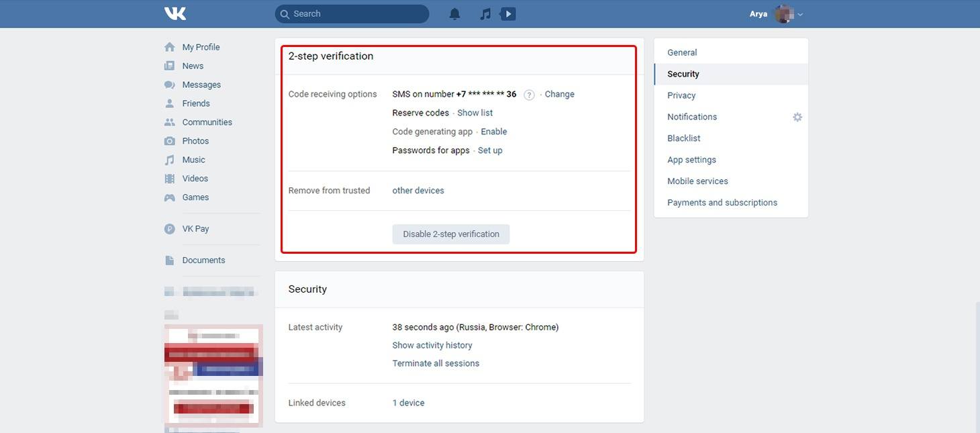
Task: Expand the account dropdown arrow
Action: [800, 14]
